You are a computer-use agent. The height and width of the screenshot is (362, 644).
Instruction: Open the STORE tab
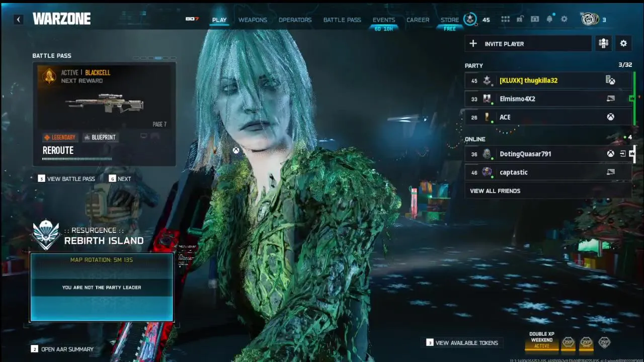450,20
